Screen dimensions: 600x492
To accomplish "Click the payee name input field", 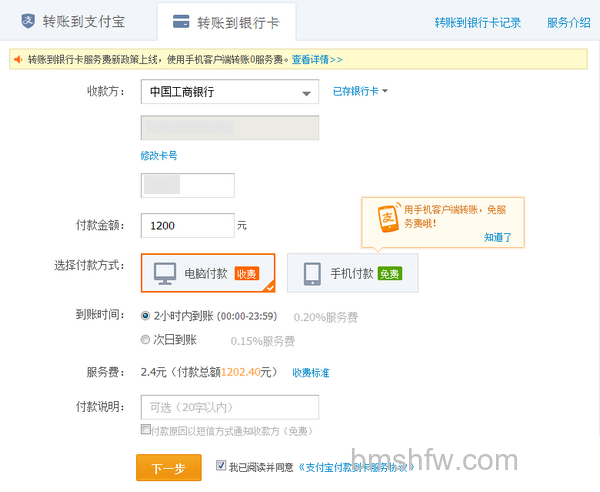I will click(188, 186).
